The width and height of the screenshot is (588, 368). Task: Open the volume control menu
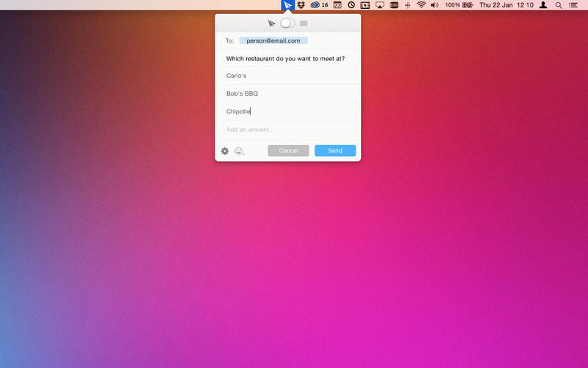pos(434,5)
